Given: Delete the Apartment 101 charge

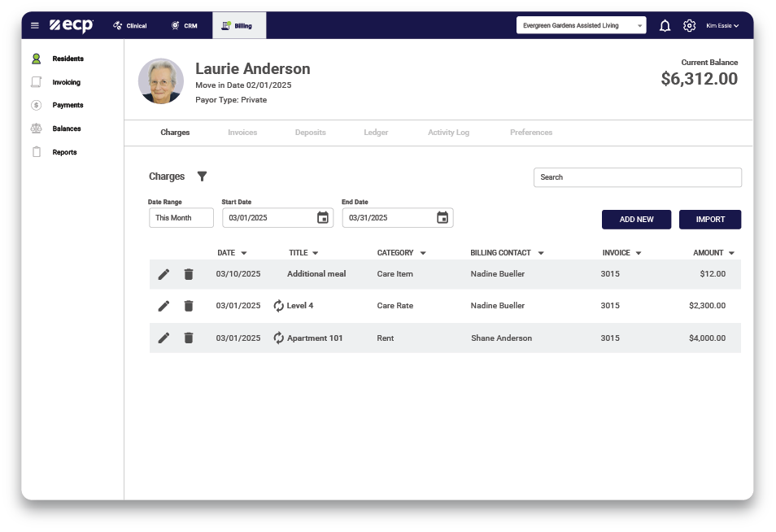Looking at the screenshot, I should click(x=189, y=338).
